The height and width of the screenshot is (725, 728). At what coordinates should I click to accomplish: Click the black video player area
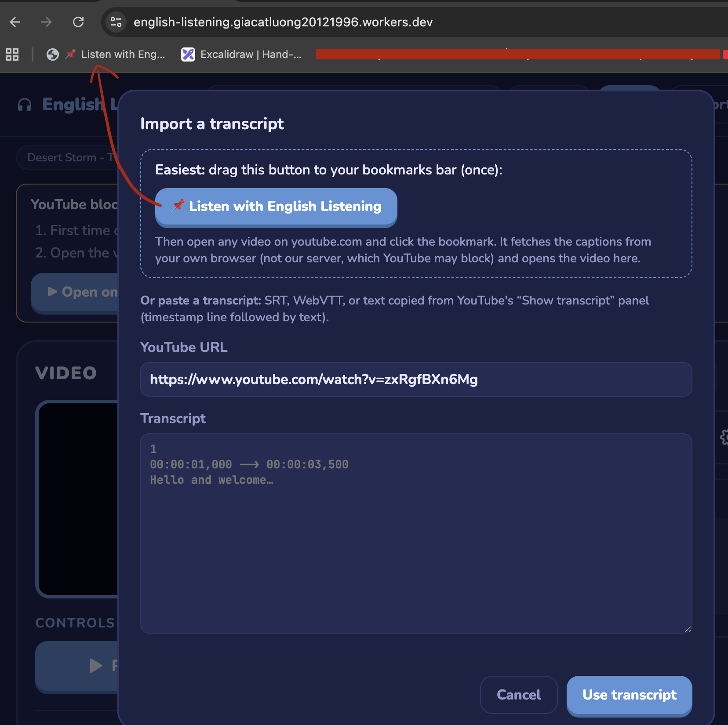78,499
